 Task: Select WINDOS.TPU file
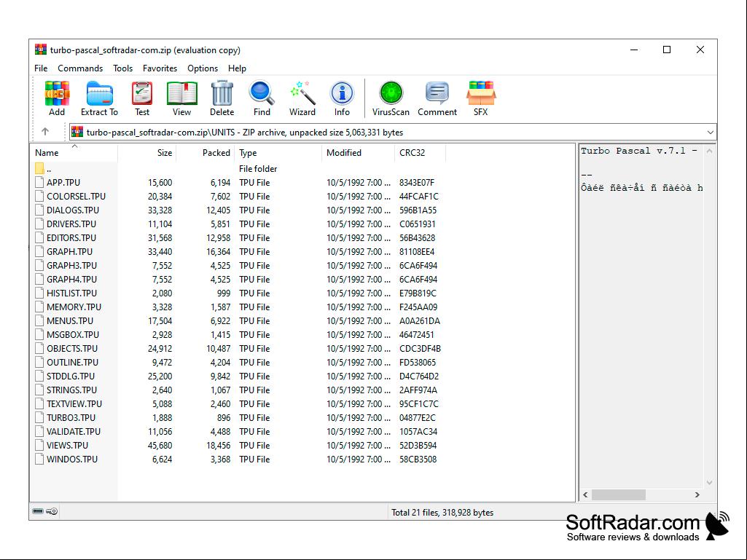click(72, 459)
